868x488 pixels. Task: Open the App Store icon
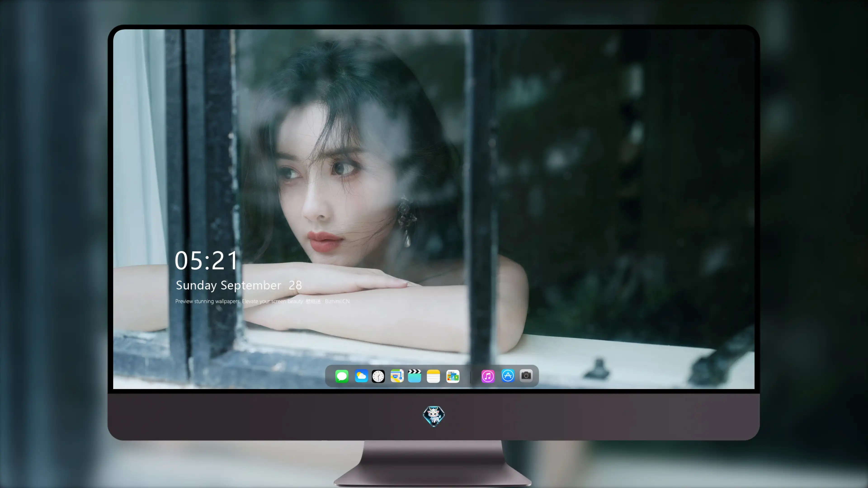pos(508,375)
